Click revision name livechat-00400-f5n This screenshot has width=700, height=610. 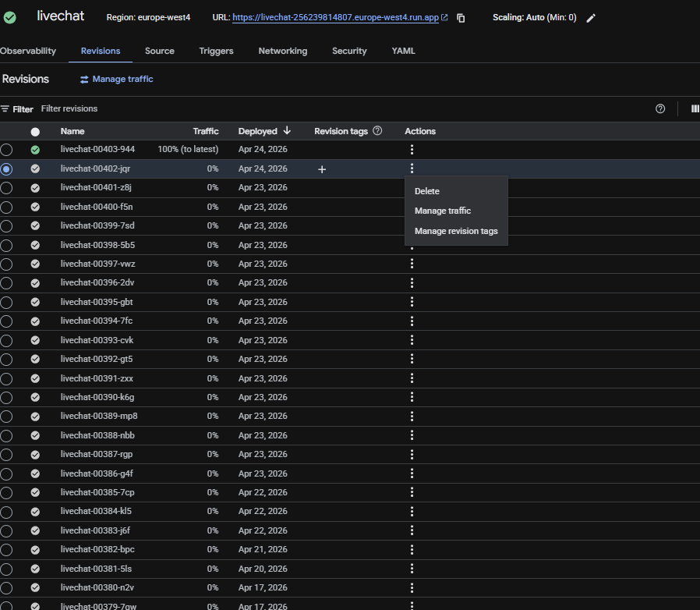coord(97,207)
